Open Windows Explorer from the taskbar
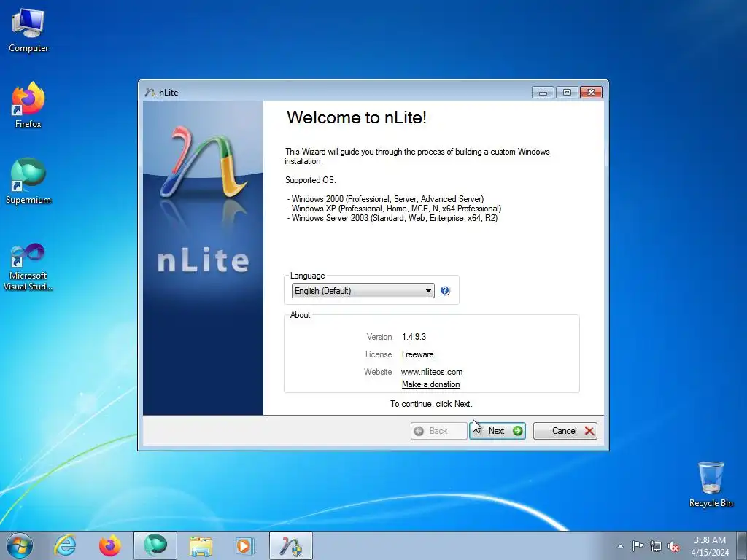Image resolution: width=747 pixels, height=560 pixels. [x=201, y=545]
